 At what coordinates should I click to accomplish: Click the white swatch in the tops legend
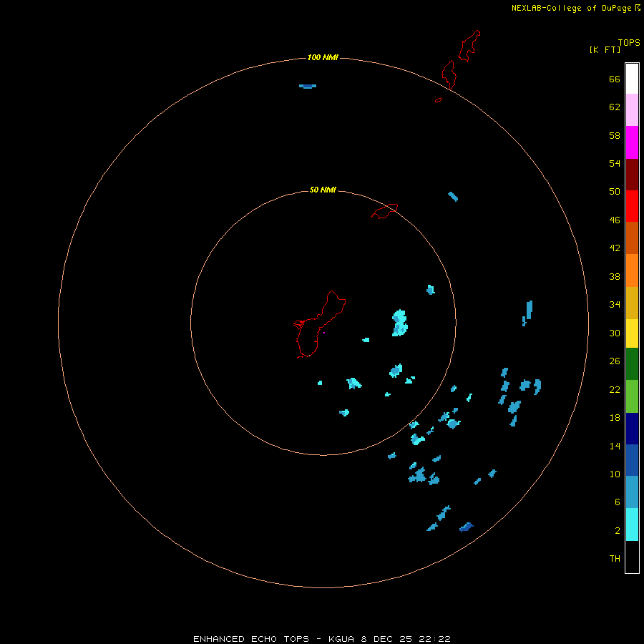coord(632,79)
